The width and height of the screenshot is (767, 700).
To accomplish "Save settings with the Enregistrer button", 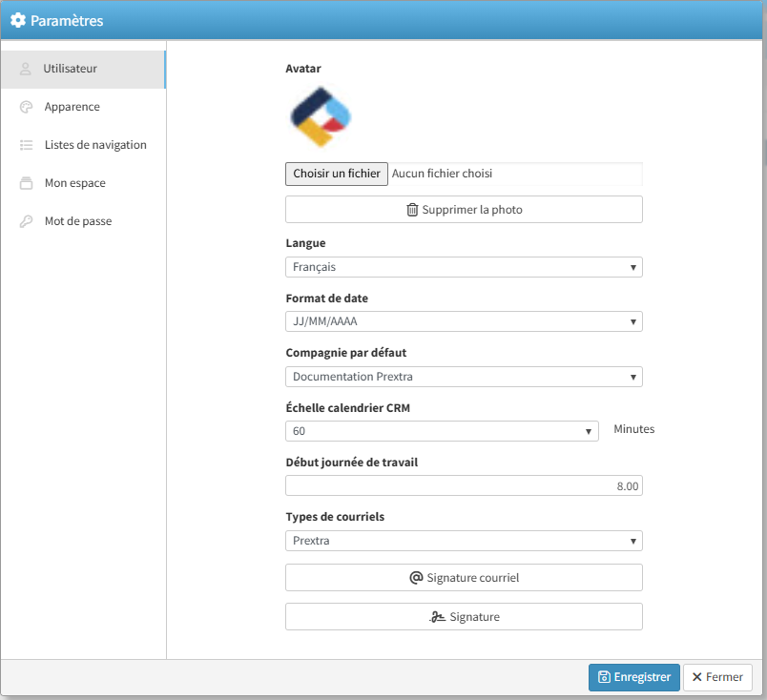I will pos(633,677).
